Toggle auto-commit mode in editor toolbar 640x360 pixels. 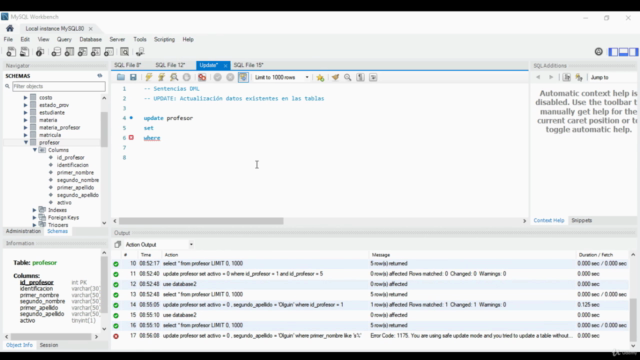243,77
